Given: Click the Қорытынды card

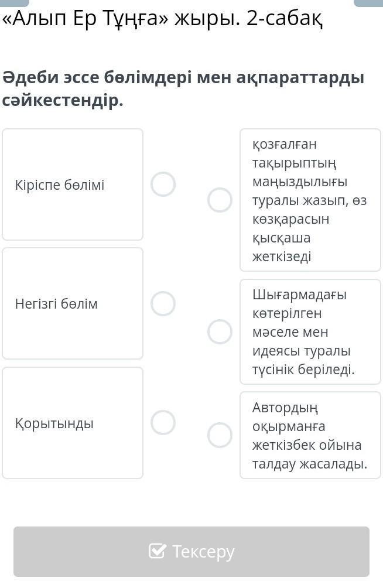Looking at the screenshot, I should point(73,423).
